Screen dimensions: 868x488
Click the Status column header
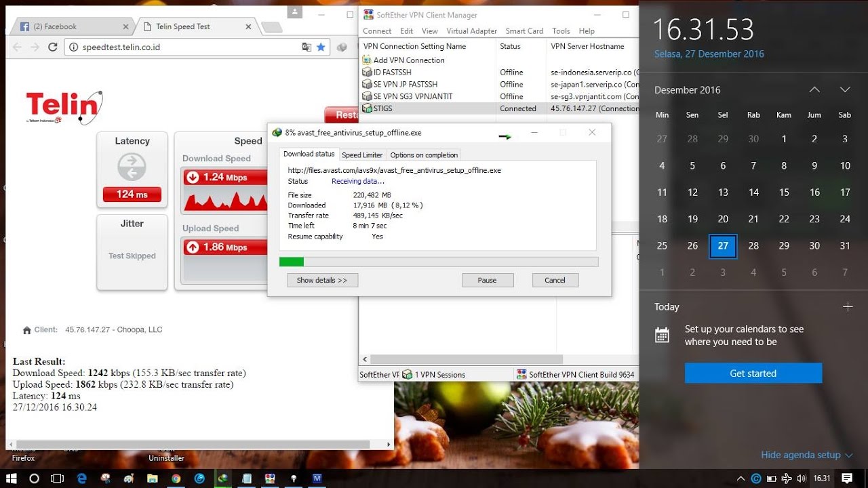[522, 46]
